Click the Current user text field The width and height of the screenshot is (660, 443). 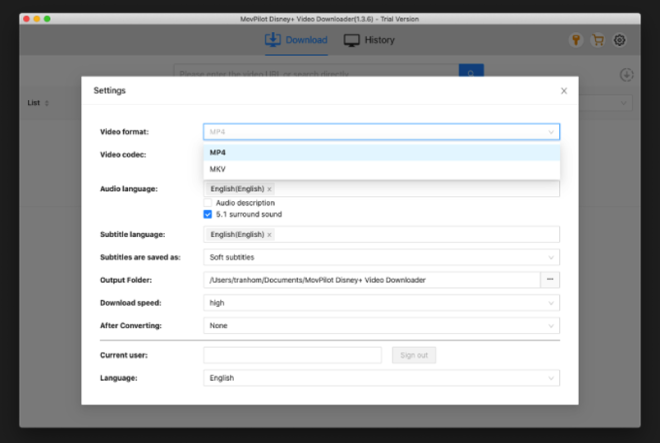click(293, 355)
